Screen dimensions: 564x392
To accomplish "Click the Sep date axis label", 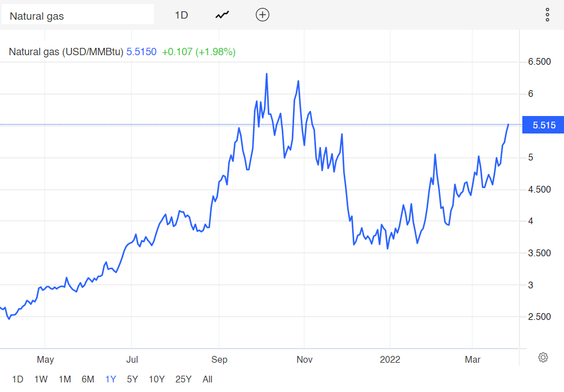I will click(219, 359).
